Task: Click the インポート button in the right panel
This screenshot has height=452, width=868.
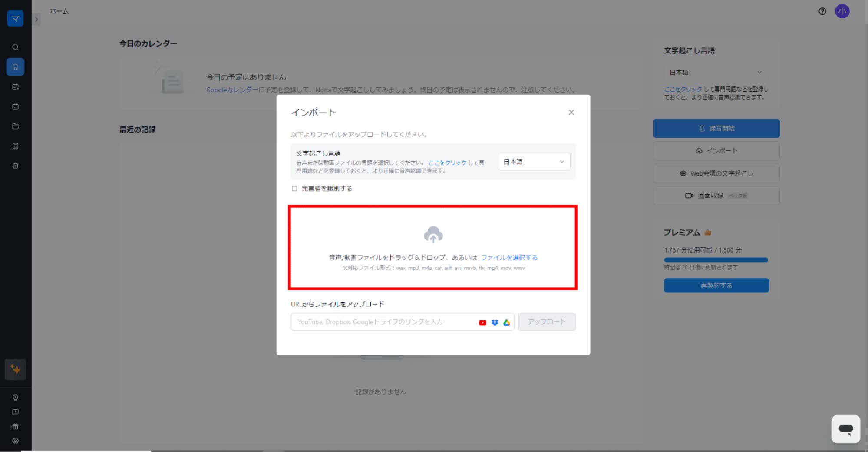Action: coord(716,151)
